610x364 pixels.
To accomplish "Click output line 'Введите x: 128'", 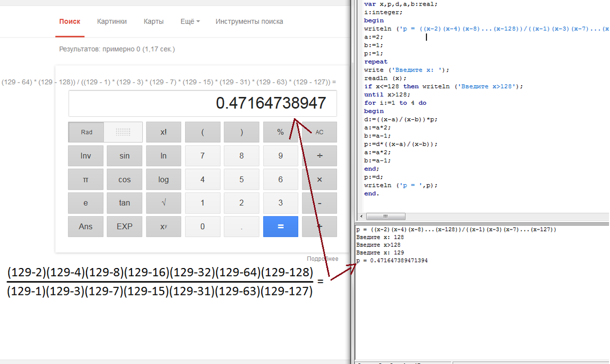I will coord(380,237).
